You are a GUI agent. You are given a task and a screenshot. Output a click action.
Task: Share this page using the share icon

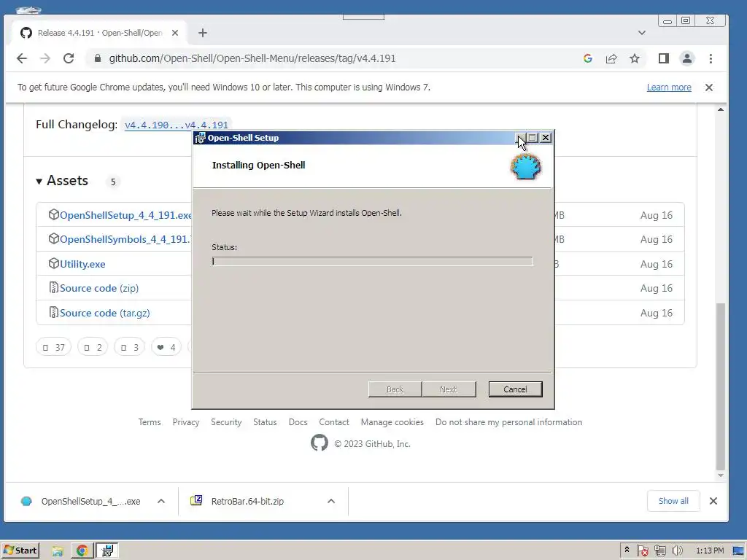(611, 58)
